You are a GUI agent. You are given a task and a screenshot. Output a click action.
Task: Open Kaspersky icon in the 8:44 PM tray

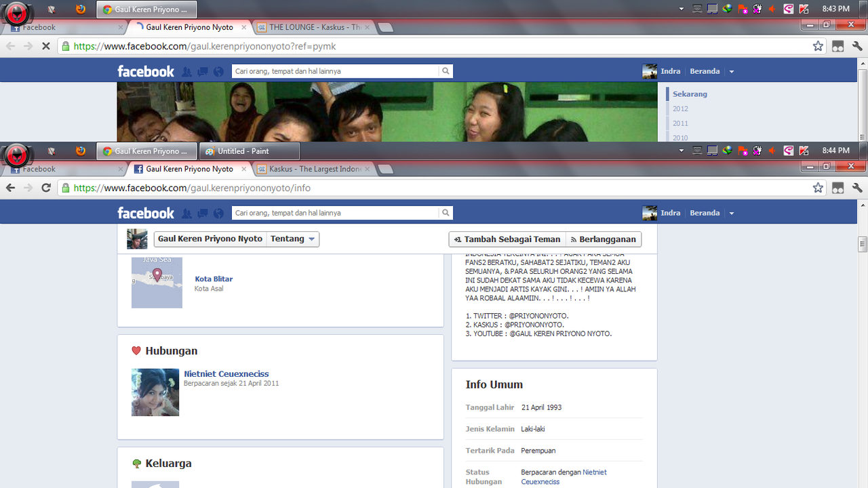pos(804,150)
